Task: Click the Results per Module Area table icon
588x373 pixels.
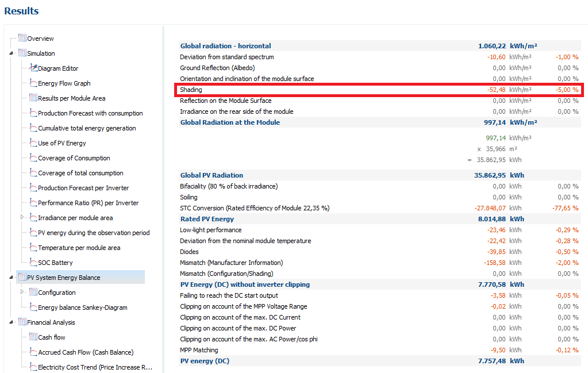Action: pos(33,98)
